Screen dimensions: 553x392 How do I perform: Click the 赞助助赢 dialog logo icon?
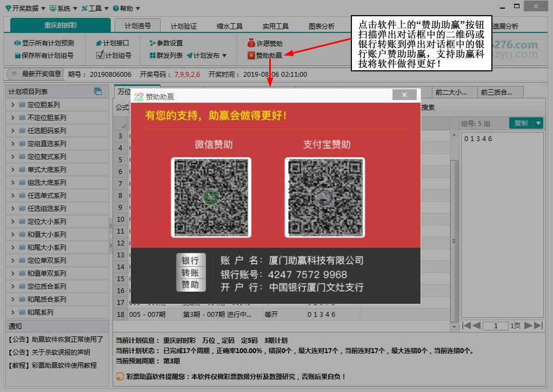tap(139, 97)
